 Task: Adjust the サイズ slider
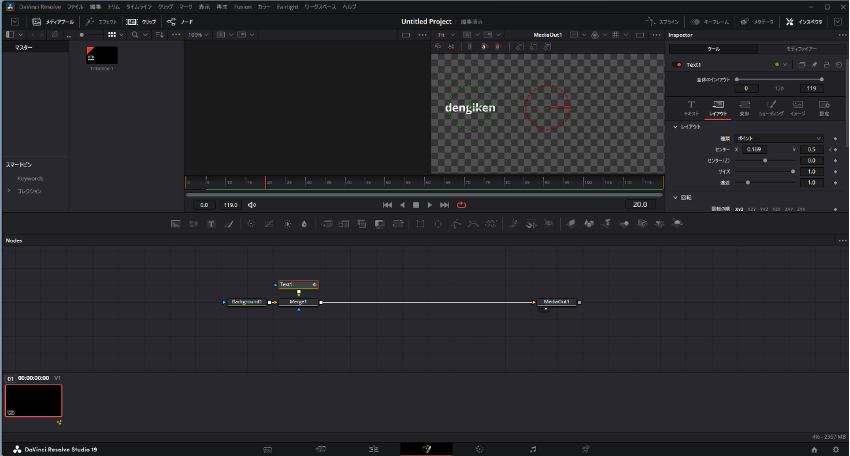(x=793, y=171)
